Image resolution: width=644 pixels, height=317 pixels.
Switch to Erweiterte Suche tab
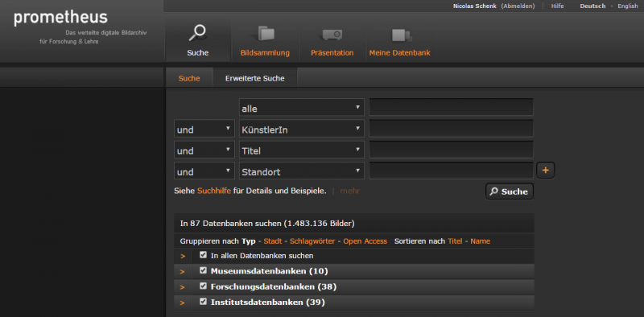pyautogui.click(x=254, y=78)
